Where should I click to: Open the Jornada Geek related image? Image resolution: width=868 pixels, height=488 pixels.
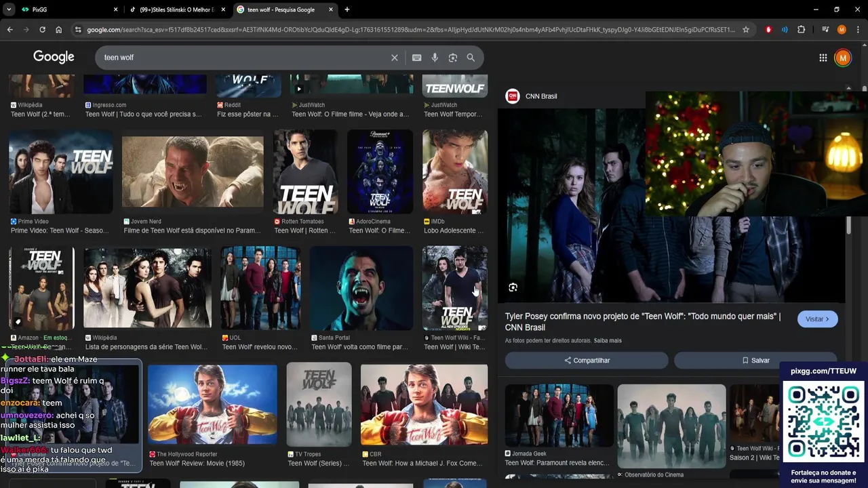[x=559, y=415]
